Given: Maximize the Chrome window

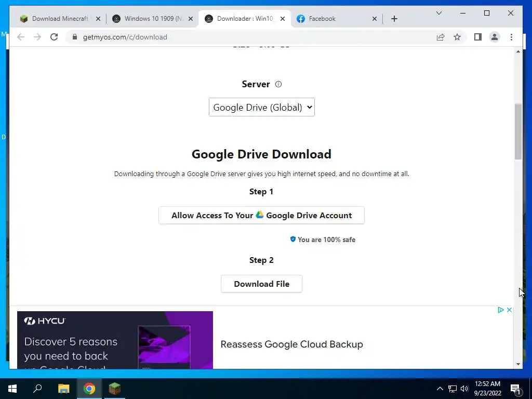Looking at the screenshot, I should (x=486, y=13).
